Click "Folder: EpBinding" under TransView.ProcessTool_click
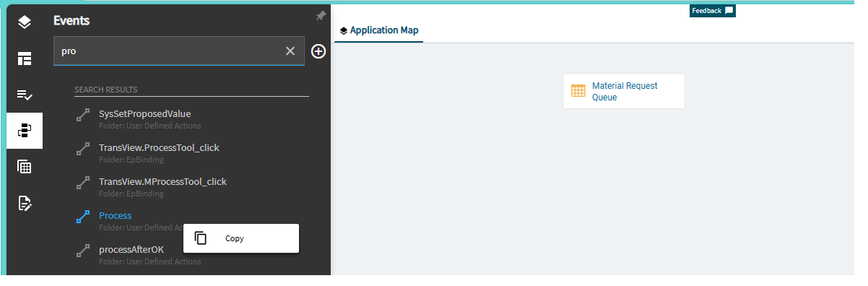This screenshot has width=868, height=286. [131, 160]
